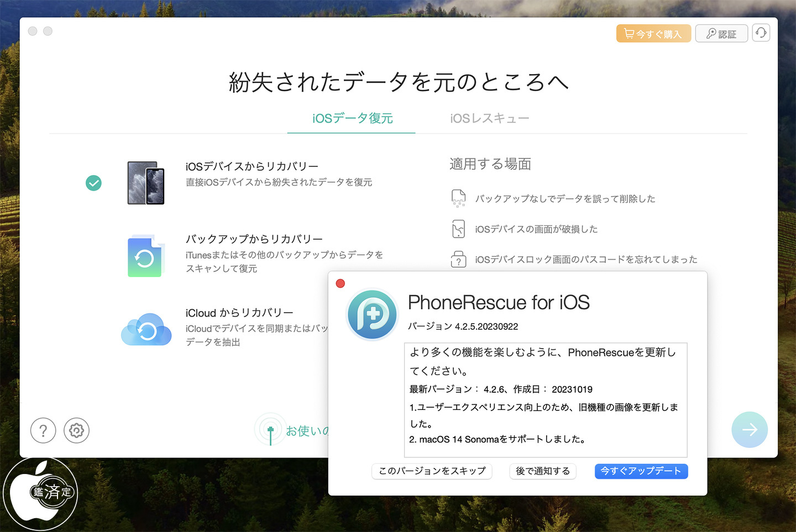
Task: Click the iCloud recovery cloud icon
Action: pyautogui.click(x=146, y=330)
